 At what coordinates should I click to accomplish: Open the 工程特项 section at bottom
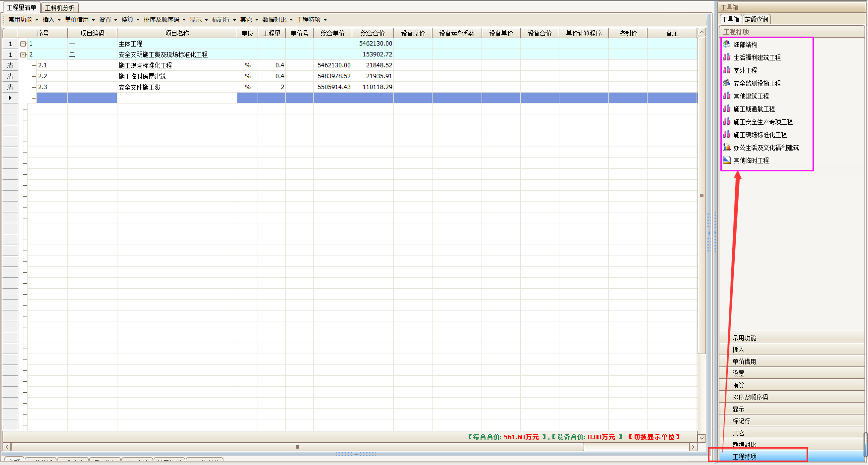pos(744,456)
